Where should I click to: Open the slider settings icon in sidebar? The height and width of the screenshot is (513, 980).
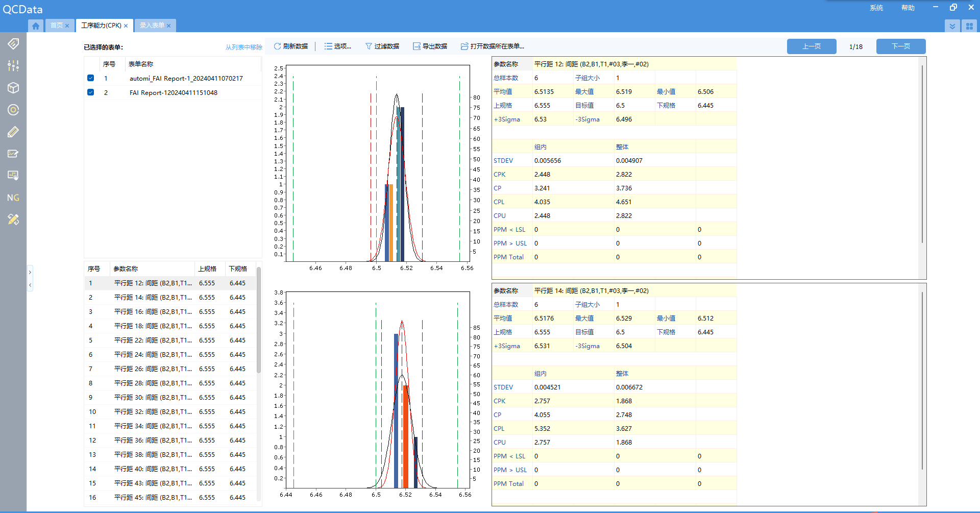pos(13,66)
